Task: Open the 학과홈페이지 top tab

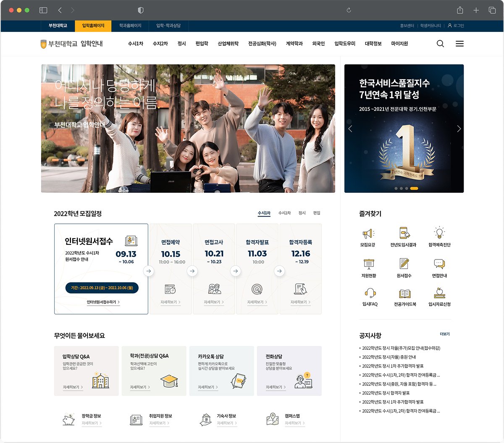Action: point(130,26)
